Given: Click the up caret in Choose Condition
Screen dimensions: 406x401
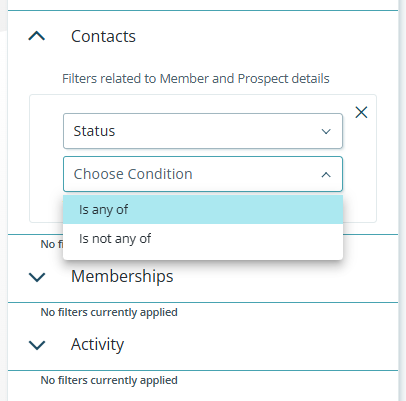Looking at the screenshot, I should point(326,174).
